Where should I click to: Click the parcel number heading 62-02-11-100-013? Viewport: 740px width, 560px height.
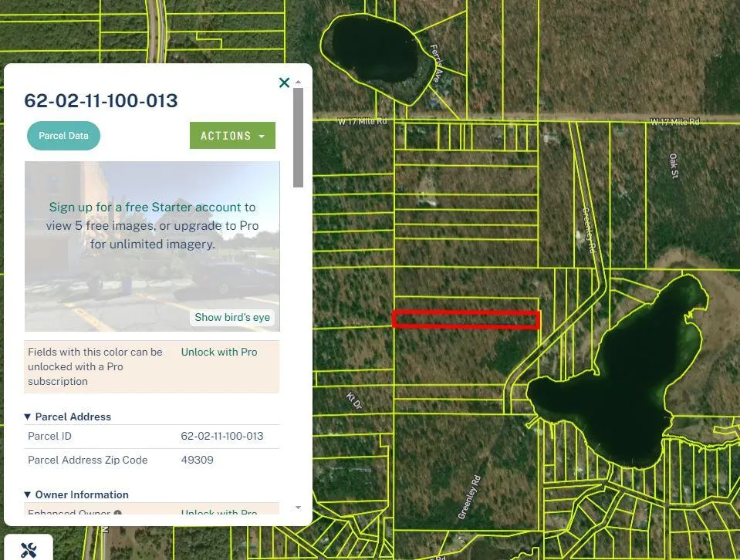(x=101, y=101)
